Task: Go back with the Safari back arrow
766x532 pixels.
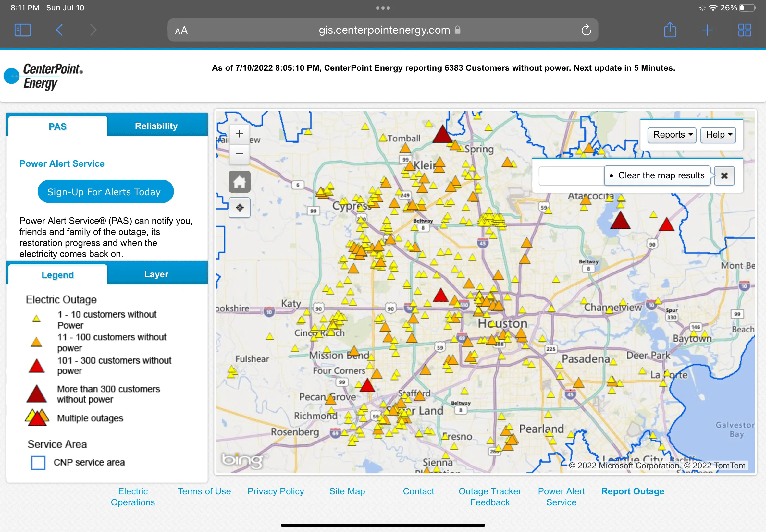Action: point(59,30)
